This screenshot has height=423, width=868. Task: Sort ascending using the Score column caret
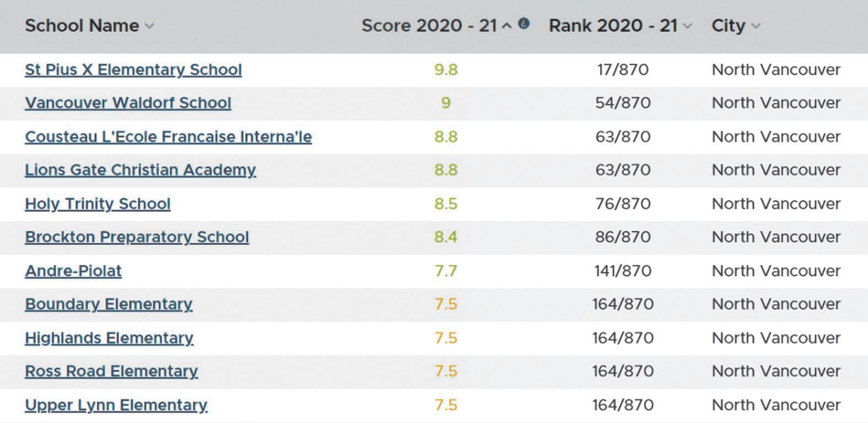tap(506, 26)
